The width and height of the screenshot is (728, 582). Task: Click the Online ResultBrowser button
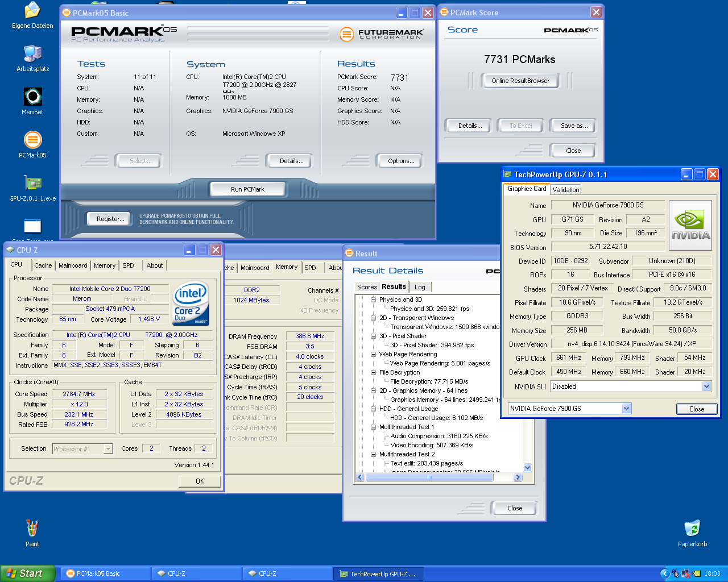click(520, 81)
